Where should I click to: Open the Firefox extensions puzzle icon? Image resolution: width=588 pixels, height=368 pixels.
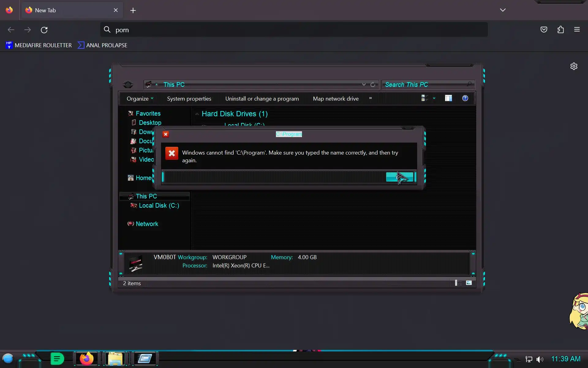(x=560, y=30)
